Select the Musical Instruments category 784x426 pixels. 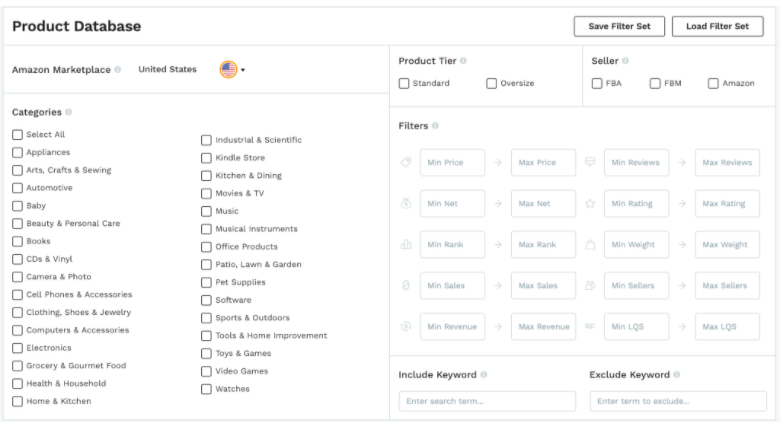pyautogui.click(x=206, y=229)
